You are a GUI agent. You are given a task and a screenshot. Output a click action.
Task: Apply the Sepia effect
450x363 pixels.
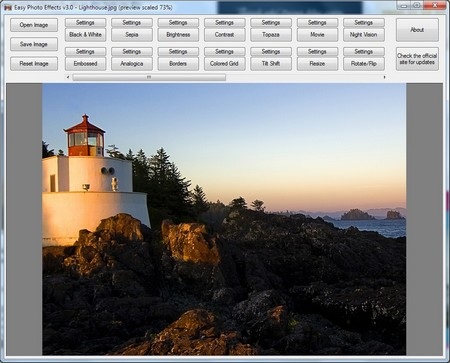(132, 35)
